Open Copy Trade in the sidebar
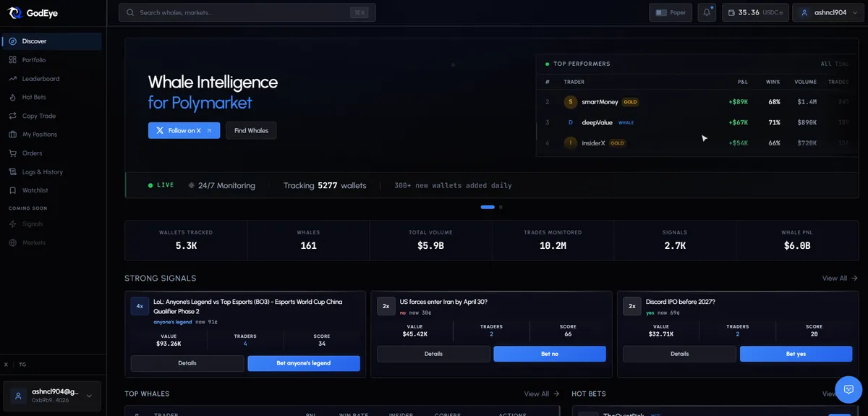This screenshot has width=868, height=416. (38, 116)
